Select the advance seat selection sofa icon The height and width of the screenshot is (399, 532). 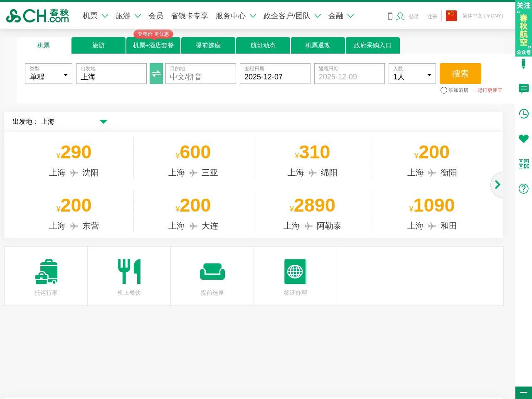tap(212, 272)
